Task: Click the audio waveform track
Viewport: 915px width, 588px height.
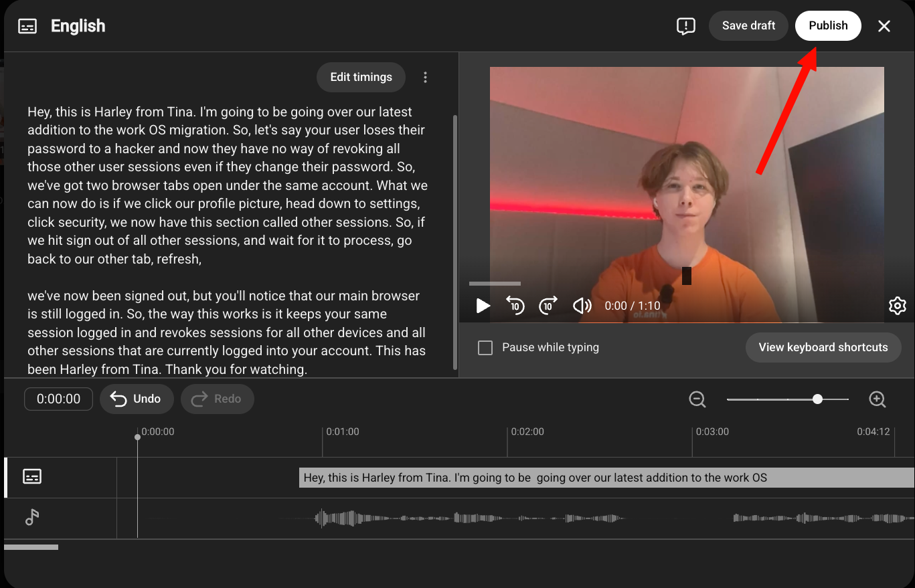Action: point(515,518)
